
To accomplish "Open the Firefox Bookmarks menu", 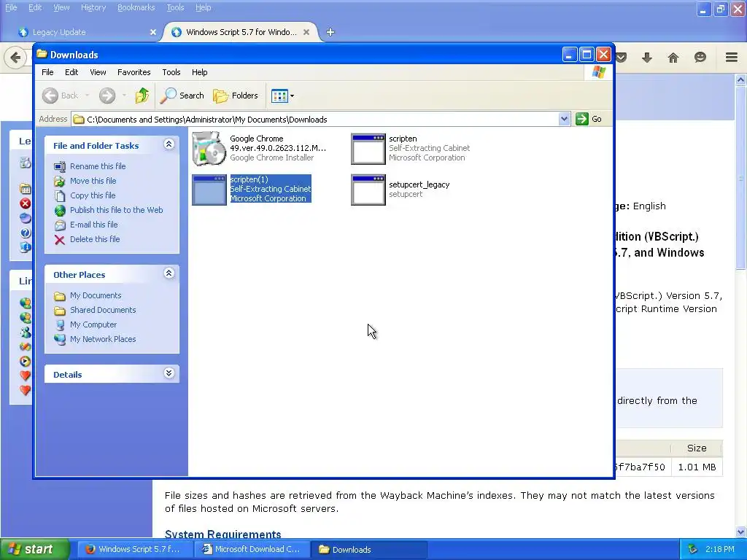I will coord(136,7).
